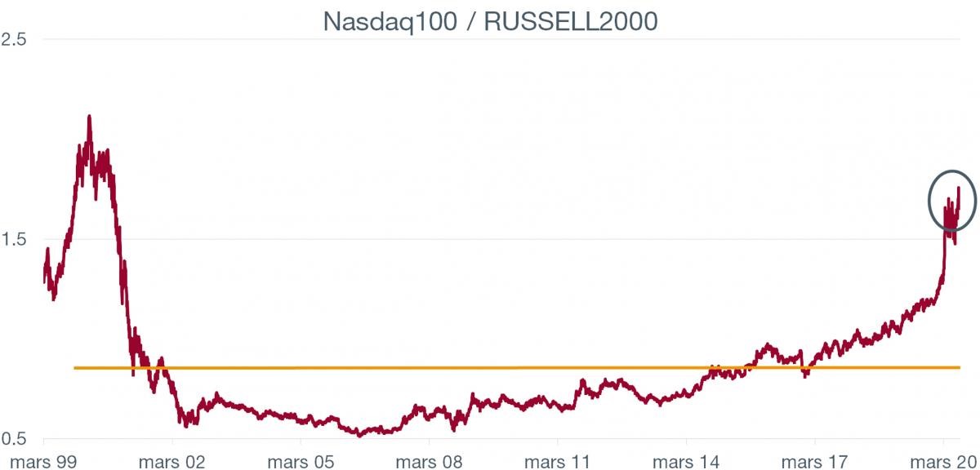Screen dimensions: 980x470
Task: Select the mars 11 x-axis label
Action: (x=558, y=459)
